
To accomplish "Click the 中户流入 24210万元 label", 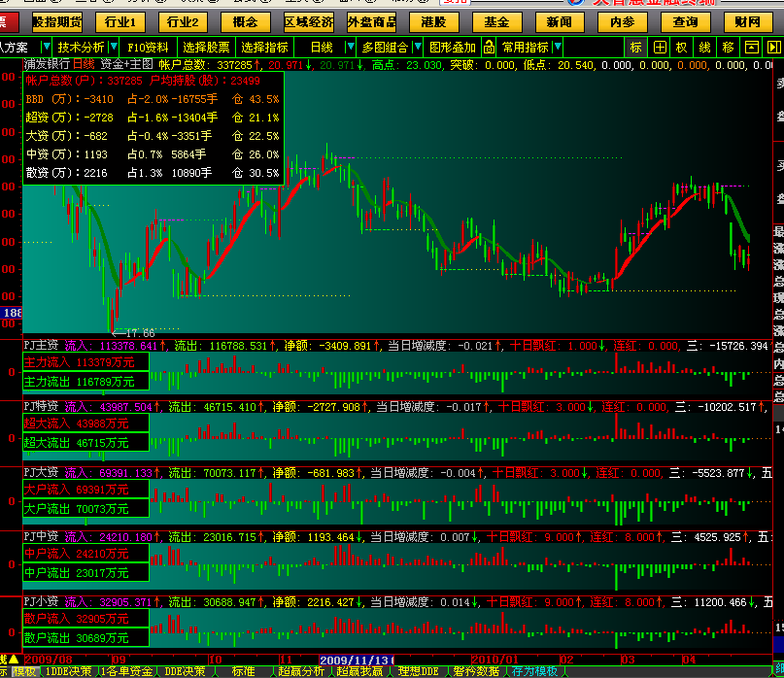I will (x=86, y=554).
